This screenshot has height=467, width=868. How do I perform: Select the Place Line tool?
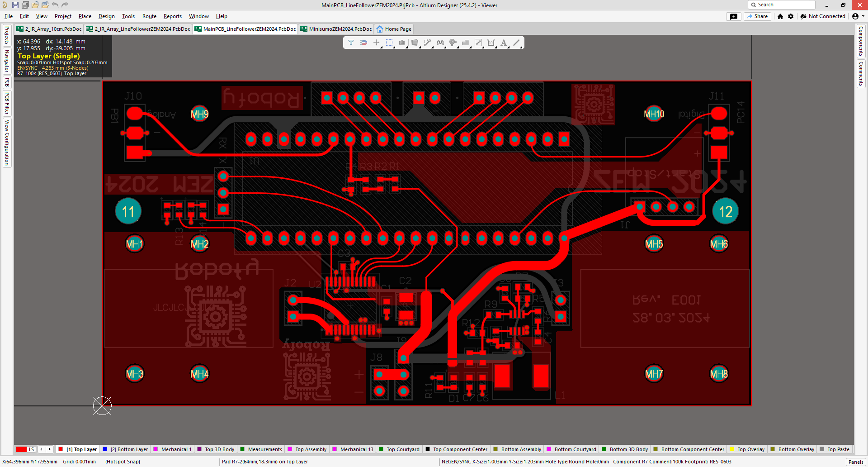click(x=516, y=43)
